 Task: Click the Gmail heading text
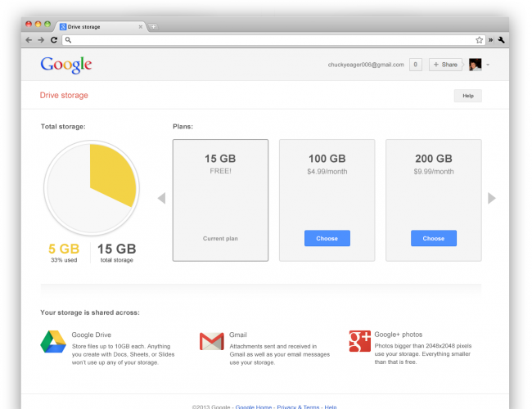coord(238,335)
